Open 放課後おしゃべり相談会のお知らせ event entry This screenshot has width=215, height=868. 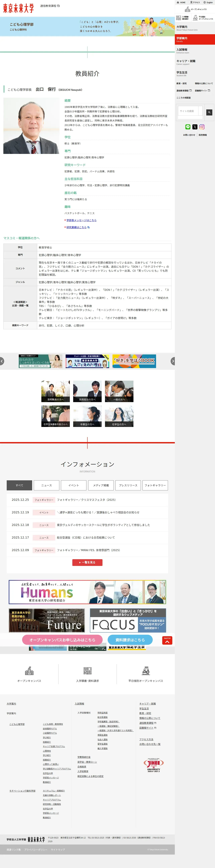(x=98, y=513)
